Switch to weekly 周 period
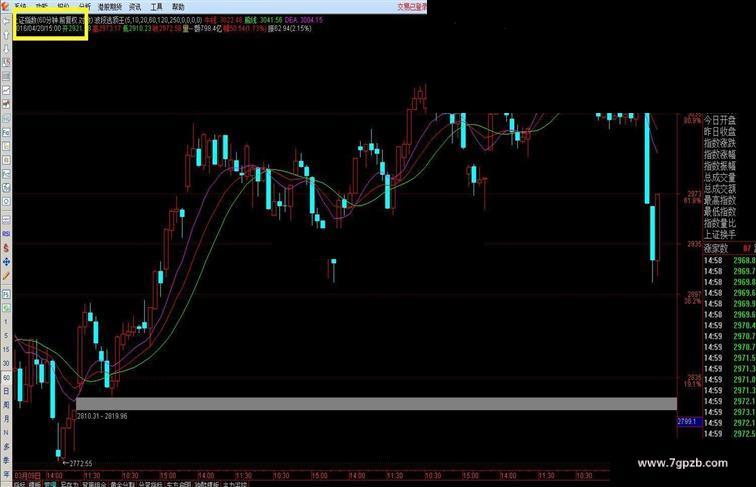The image size is (756, 487). point(6,405)
